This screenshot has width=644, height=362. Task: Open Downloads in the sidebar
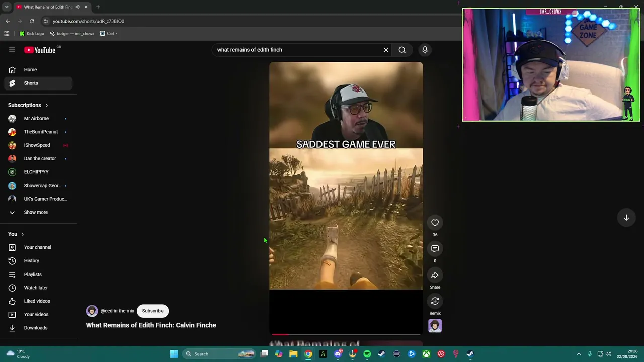tap(38, 328)
